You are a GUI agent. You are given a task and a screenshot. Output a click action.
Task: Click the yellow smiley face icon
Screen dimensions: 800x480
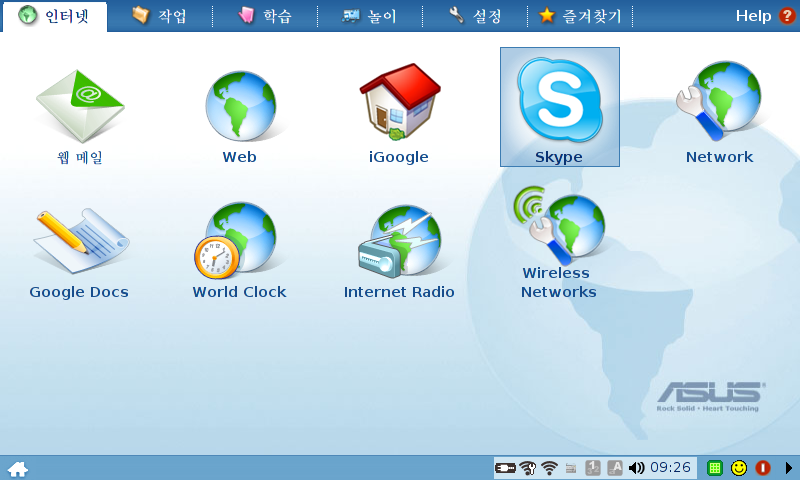739,468
